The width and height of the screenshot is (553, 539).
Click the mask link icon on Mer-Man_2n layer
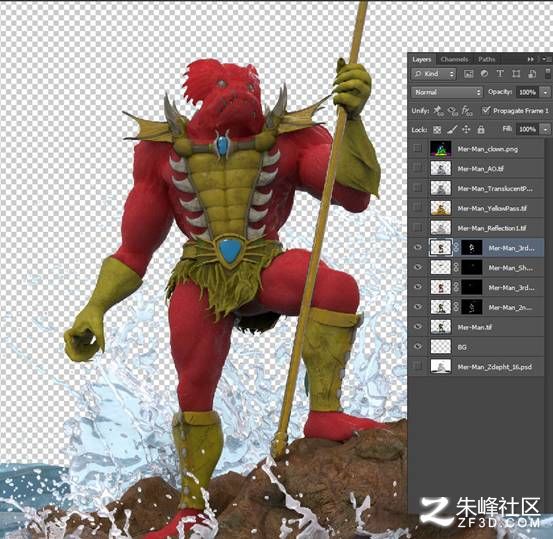(456, 307)
